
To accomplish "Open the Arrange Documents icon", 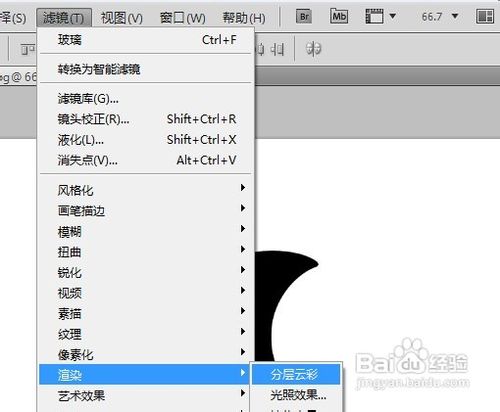I will coord(485,16).
